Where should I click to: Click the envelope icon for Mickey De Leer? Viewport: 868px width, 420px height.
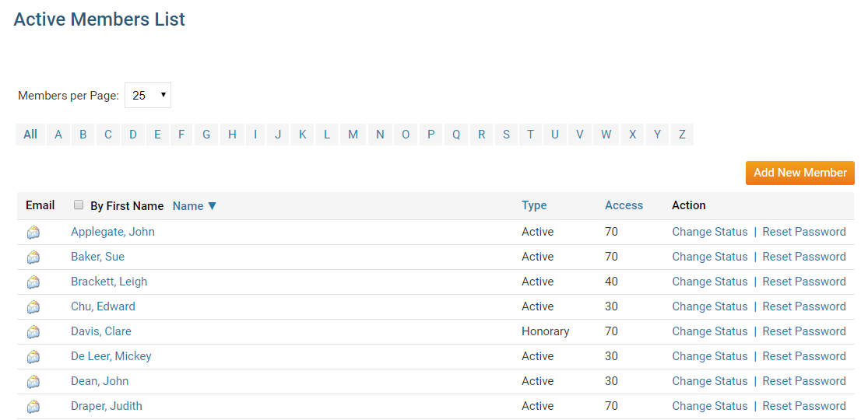coord(33,357)
